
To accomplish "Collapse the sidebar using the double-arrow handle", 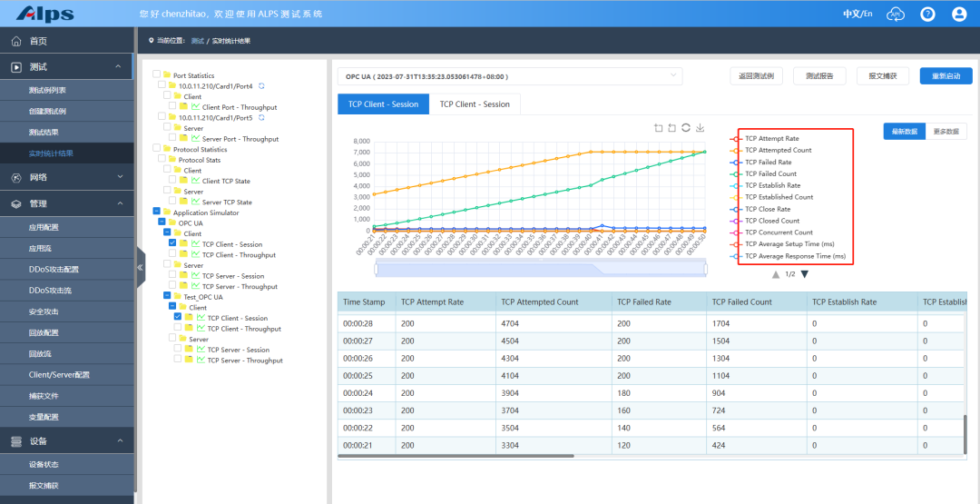I will 140,268.
